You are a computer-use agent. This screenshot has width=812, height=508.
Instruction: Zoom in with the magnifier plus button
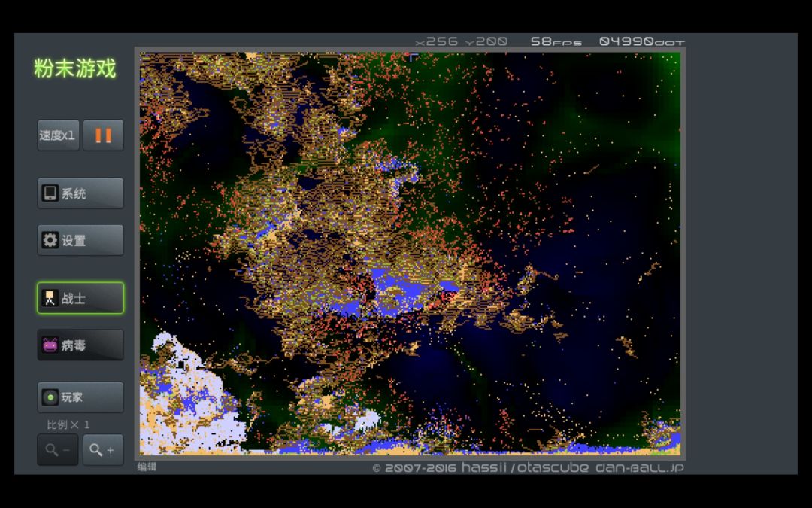click(104, 450)
